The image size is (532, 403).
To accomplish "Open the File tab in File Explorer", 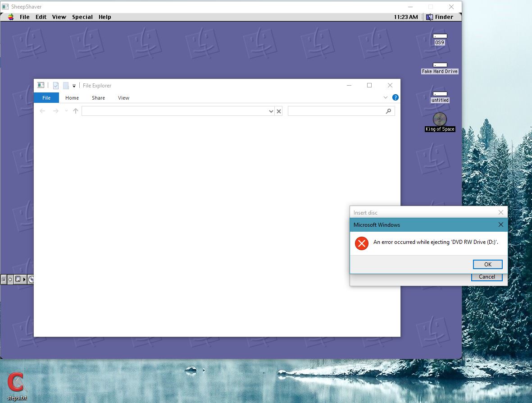I will [46, 98].
